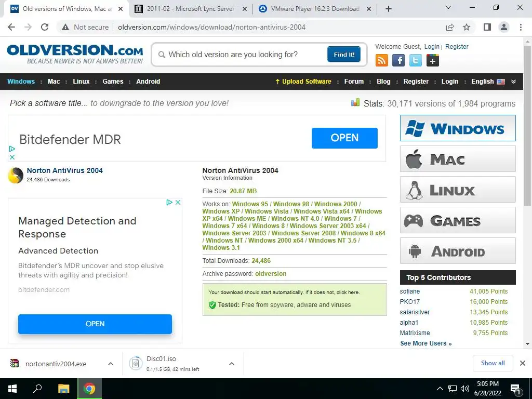532x399 pixels.
Task: Click See More Users link
Action: (x=426, y=343)
